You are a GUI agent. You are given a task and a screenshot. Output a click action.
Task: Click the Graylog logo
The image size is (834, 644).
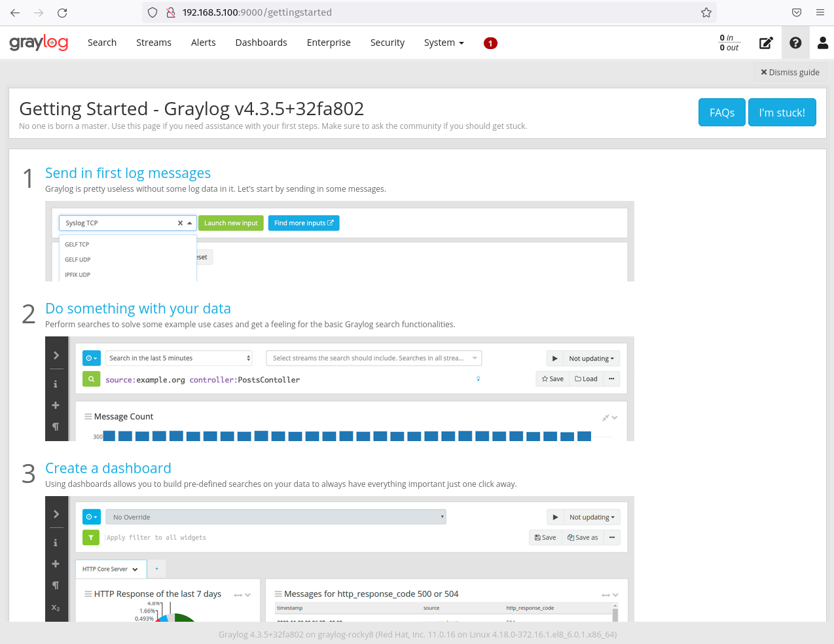click(39, 43)
